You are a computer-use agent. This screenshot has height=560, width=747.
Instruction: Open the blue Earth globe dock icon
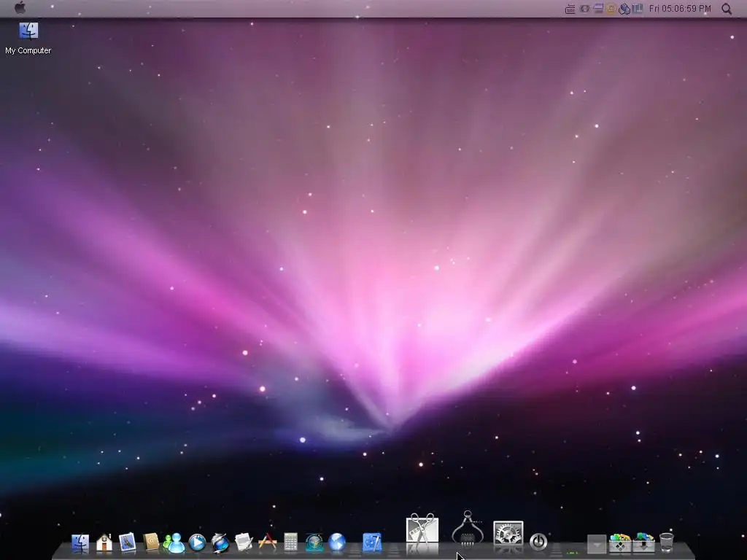click(337, 542)
